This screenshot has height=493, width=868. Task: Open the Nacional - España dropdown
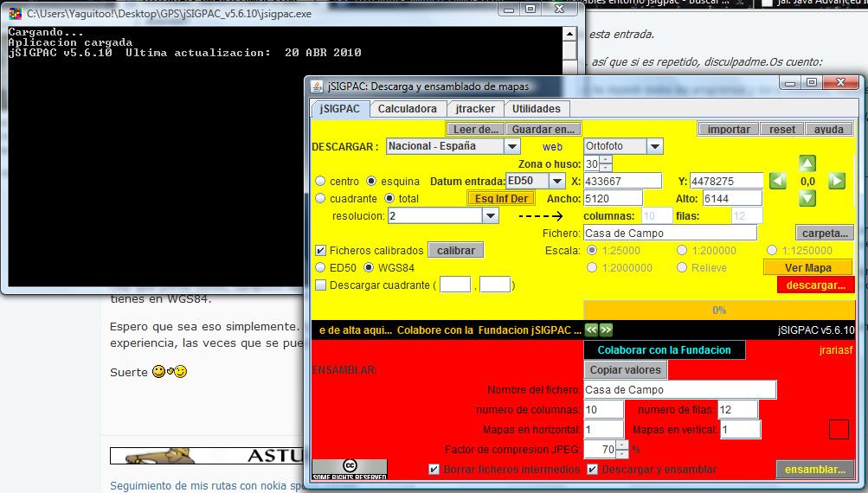tap(512, 146)
